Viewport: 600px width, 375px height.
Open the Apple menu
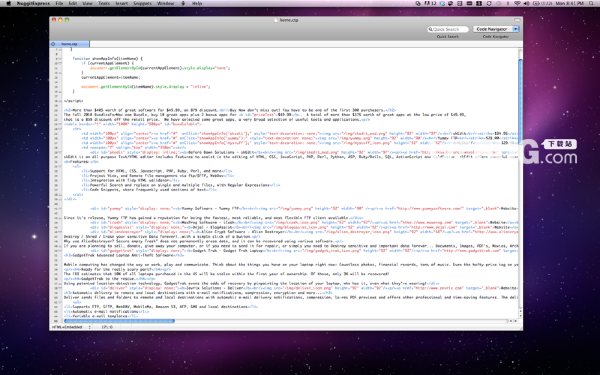(x=8, y=3)
